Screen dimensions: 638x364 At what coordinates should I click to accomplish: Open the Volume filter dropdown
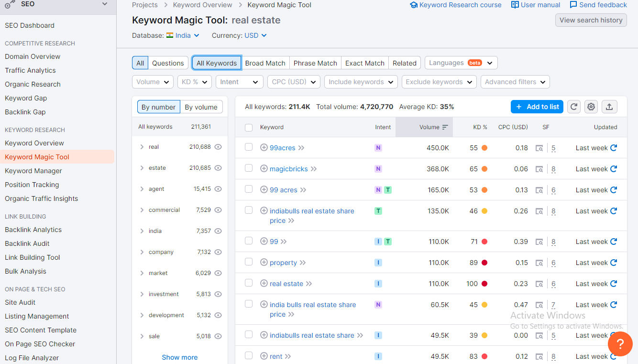[x=153, y=82]
